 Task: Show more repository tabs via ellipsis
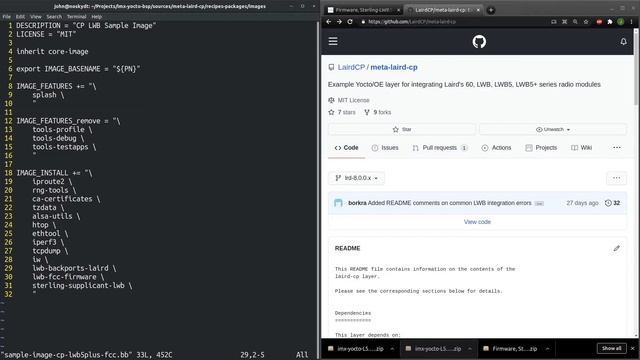[617, 148]
